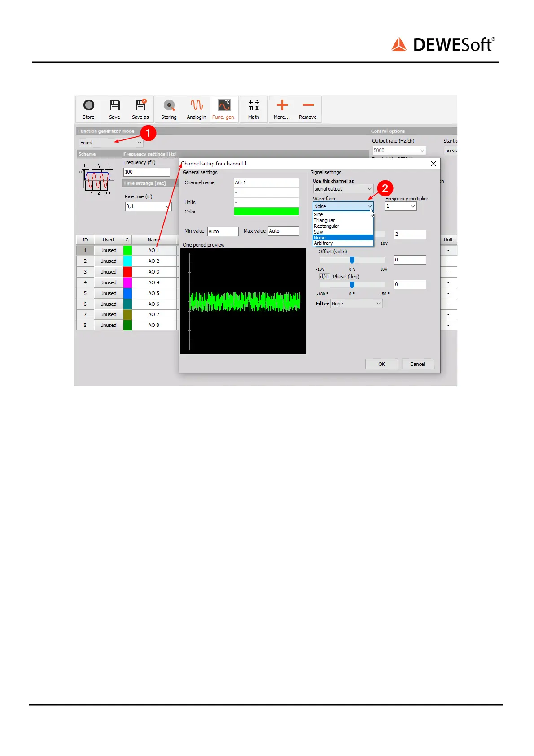Toggle Unused for channel AO 6
This screenshot has height=756, width=534.
tap(108, 304)
